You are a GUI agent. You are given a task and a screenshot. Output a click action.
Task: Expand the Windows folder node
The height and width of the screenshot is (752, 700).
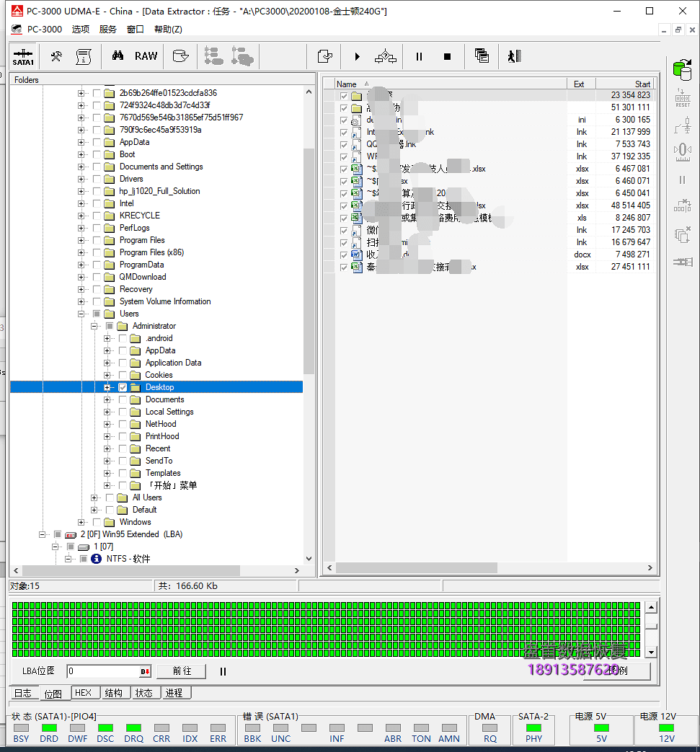[81, 522]
